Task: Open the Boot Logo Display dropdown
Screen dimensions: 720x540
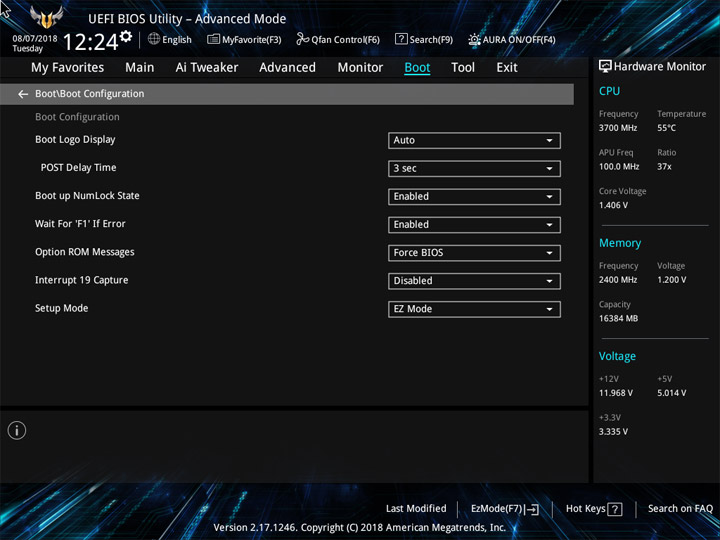Action: coord(474,141)
